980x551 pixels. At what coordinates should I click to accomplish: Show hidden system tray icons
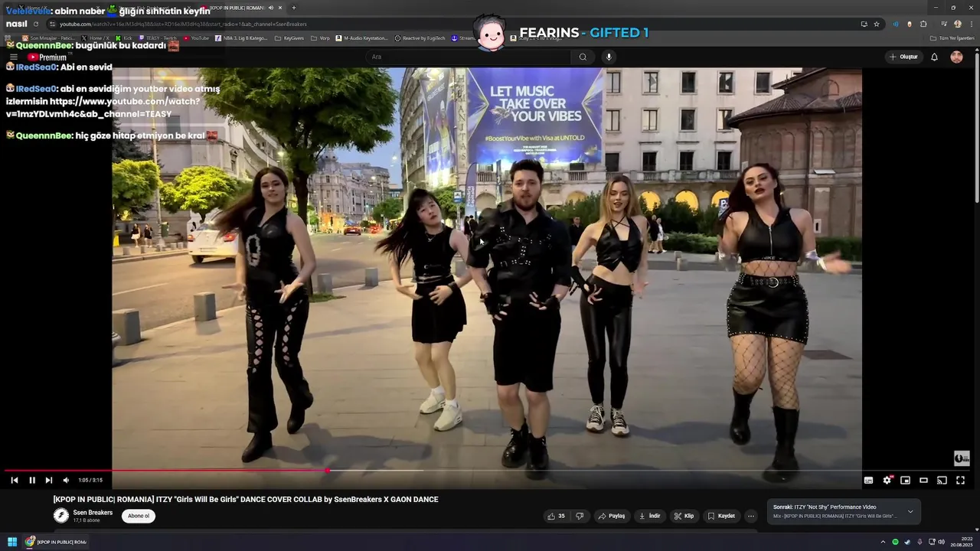click(x=883, y=542)
